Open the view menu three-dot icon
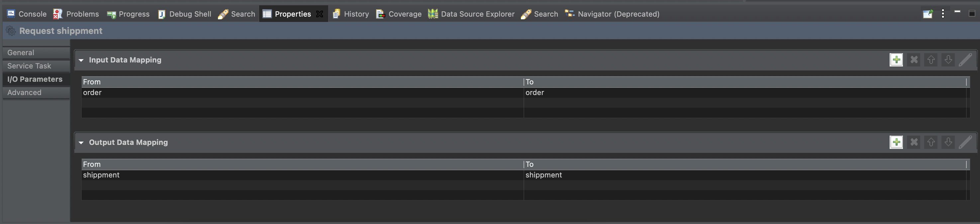 pyautogui.click(x=943, y=14)
